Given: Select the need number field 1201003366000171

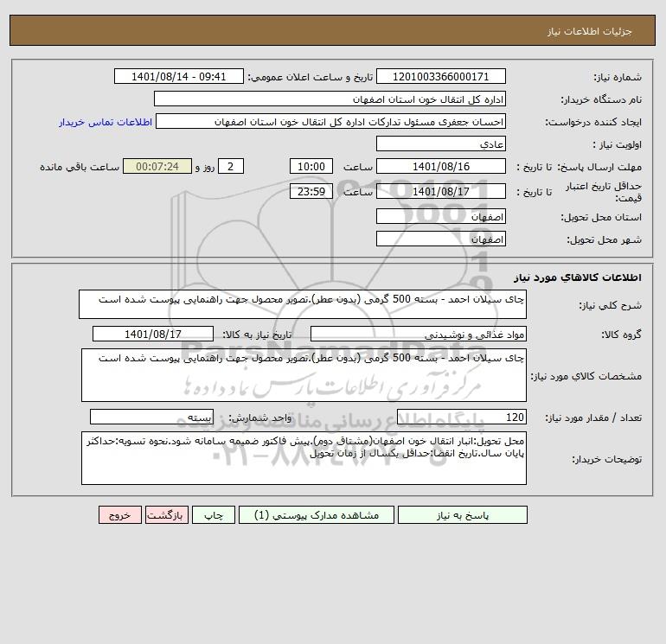Looking at the screenshot, I should coord(441,76).
